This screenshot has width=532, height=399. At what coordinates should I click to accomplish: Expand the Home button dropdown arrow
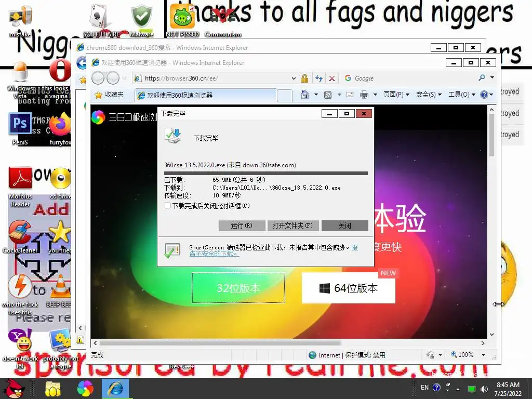coord(316,95)
